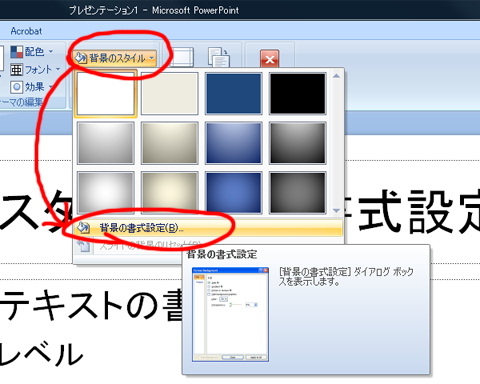Choose 背景の書式設定(B)... menu entry
Viewport: 480px width, 384px height.
[208, 228]
